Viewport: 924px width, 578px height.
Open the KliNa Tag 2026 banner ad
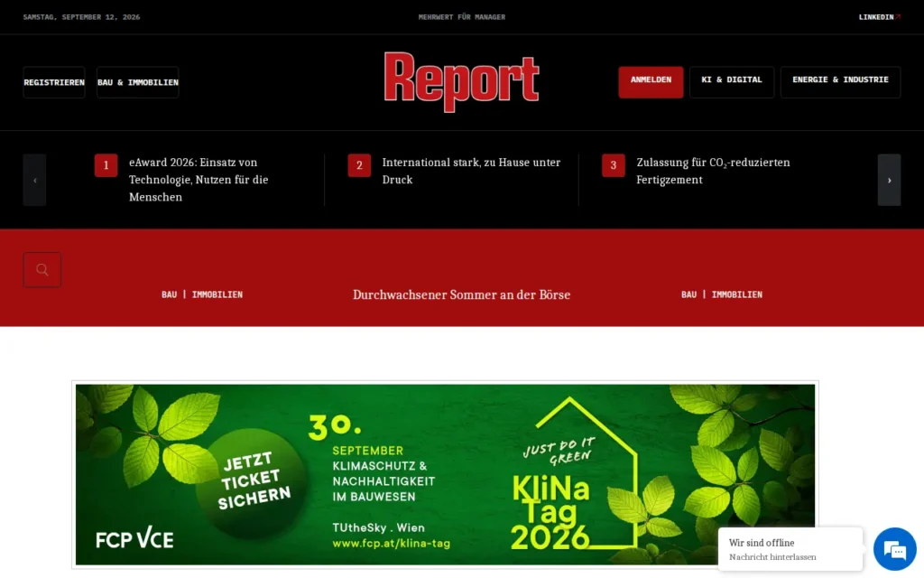click(x=445, y=475)
